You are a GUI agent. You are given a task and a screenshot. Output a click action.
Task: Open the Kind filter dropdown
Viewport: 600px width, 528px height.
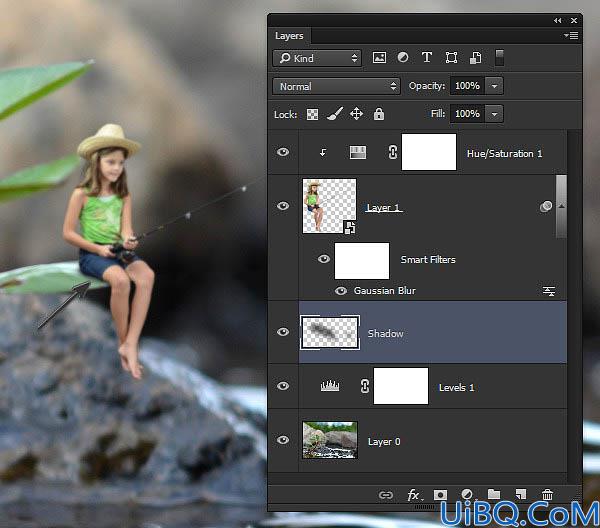point(317,58)
